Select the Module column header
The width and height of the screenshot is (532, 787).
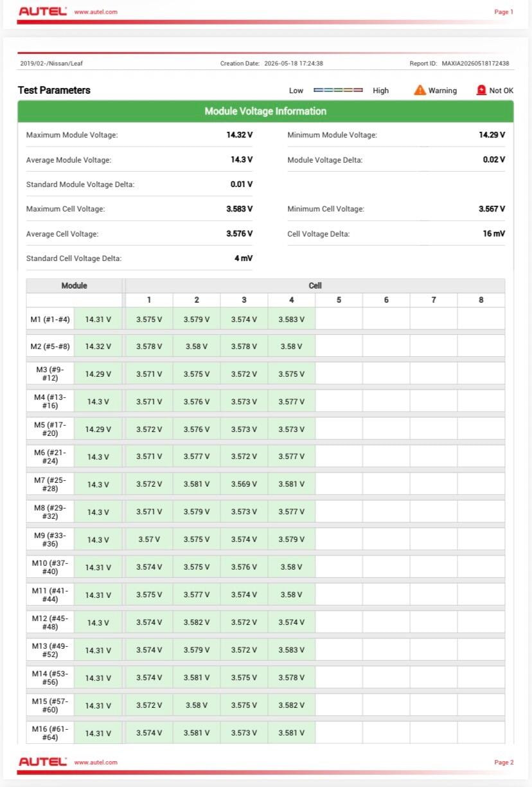pyautogui.click(x=74, y=285)
